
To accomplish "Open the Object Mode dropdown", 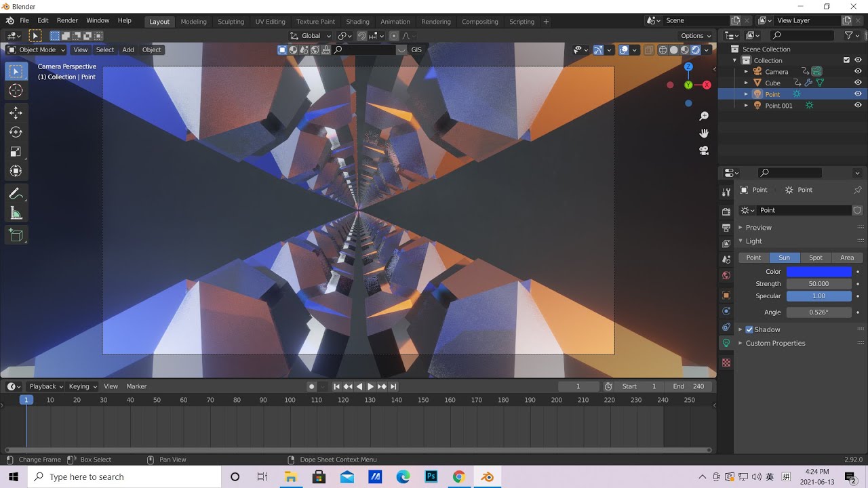I will pos(37,49).
